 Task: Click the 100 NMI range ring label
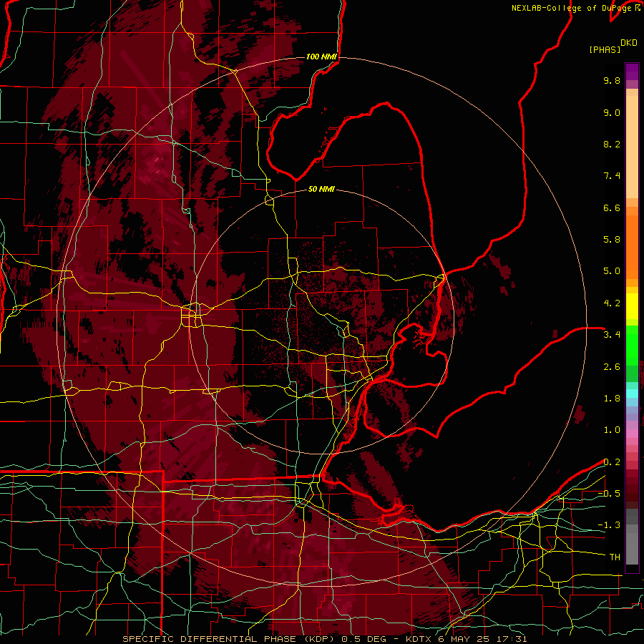(x=321, y=57)
